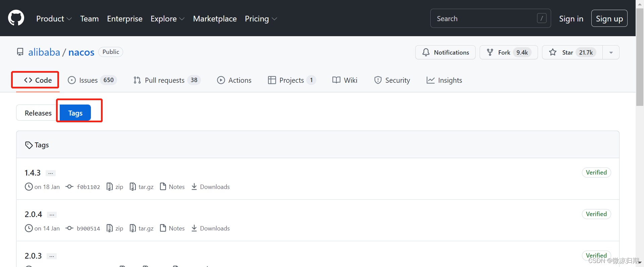The image size is (644, 267).
Task: Click the 'on 14 Jan' date text
Action: (47, 228)
